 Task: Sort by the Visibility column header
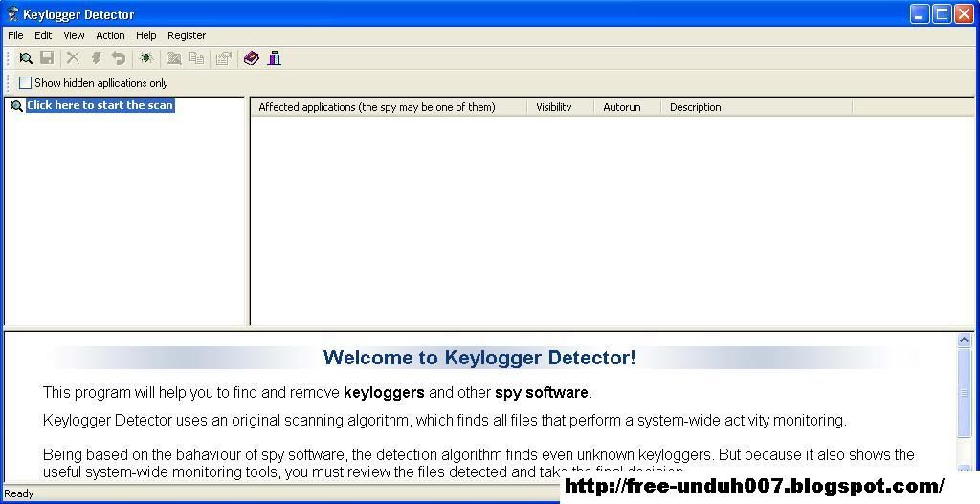point(561,107)
